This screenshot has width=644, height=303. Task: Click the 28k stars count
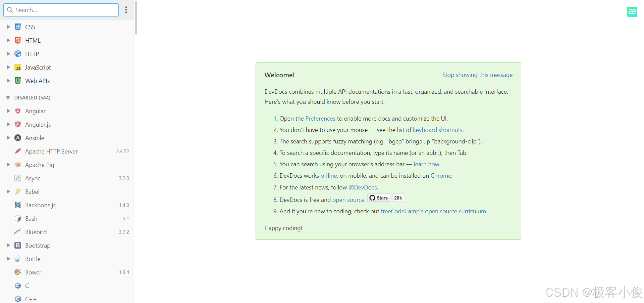398,198
